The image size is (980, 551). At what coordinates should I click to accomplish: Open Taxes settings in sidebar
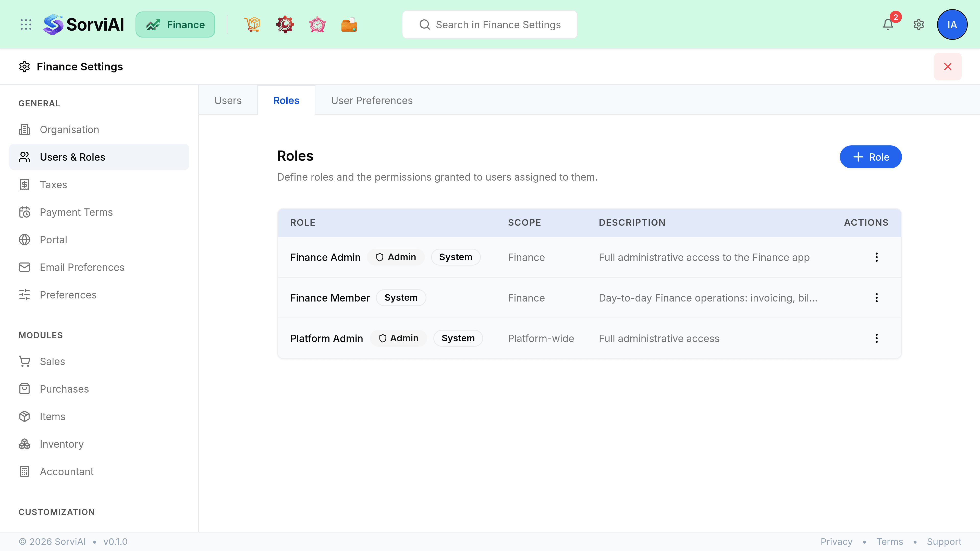99,185
